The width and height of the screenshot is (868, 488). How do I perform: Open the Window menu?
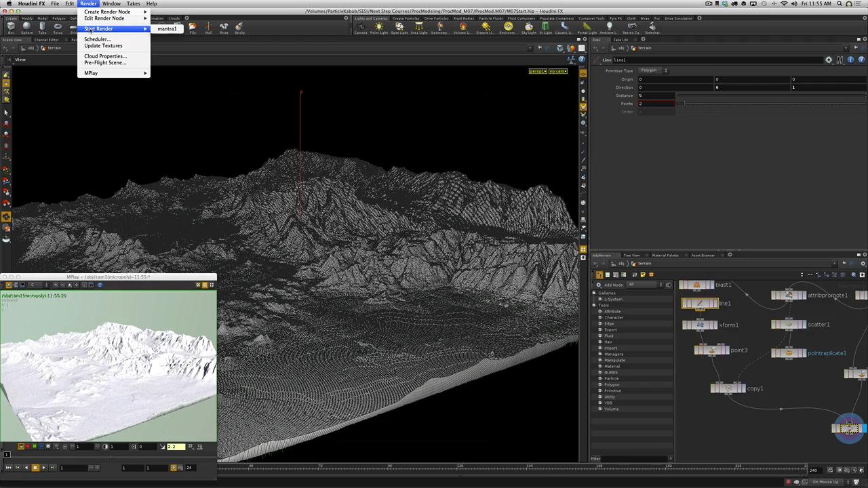(x=111, y=3)
